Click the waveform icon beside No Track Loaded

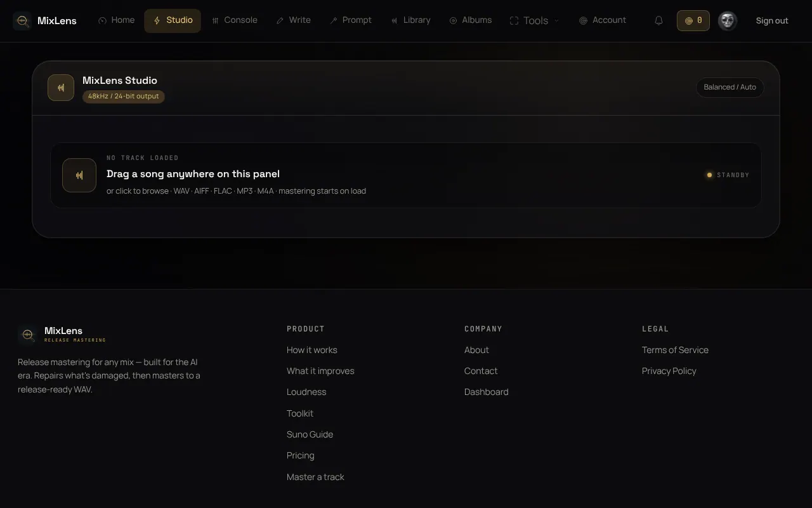click(79, 175)
